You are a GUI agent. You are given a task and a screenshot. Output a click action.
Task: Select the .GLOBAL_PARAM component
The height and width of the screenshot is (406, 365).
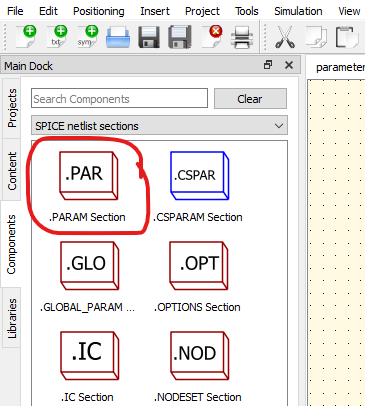[x=88, y=277]
